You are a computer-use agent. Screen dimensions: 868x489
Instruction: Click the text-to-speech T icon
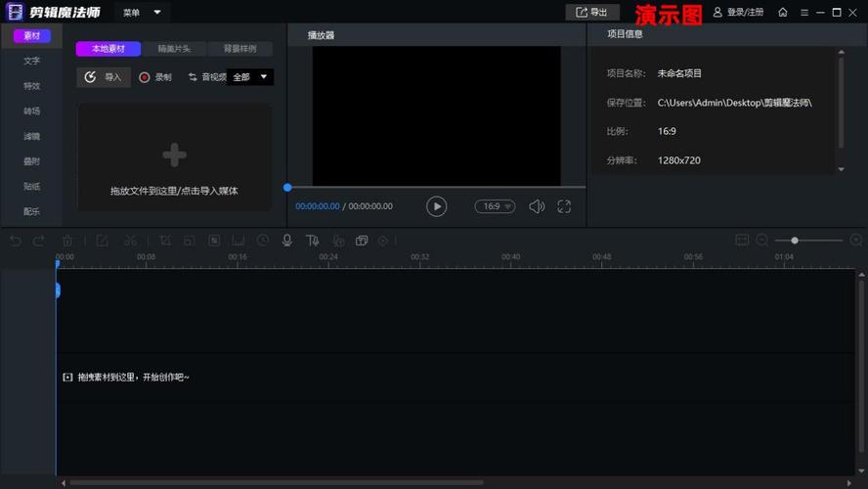pyautogui.click(x=312, y=241)
